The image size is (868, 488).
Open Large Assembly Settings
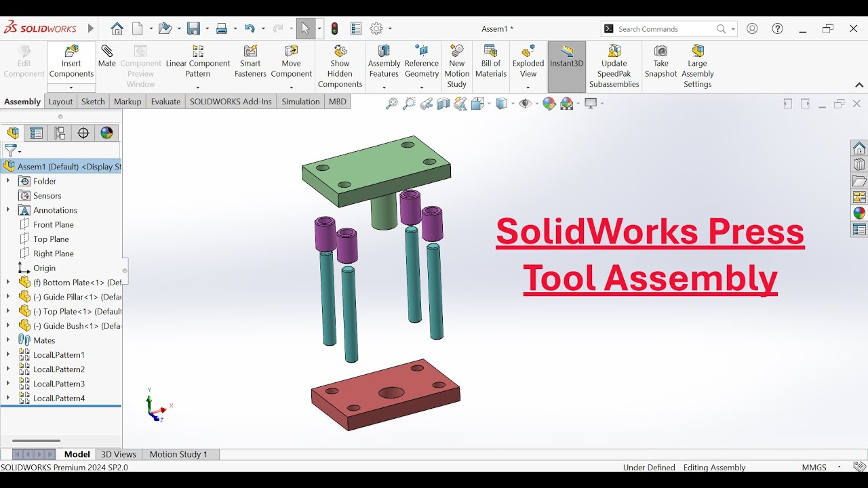tap(698, 66)
